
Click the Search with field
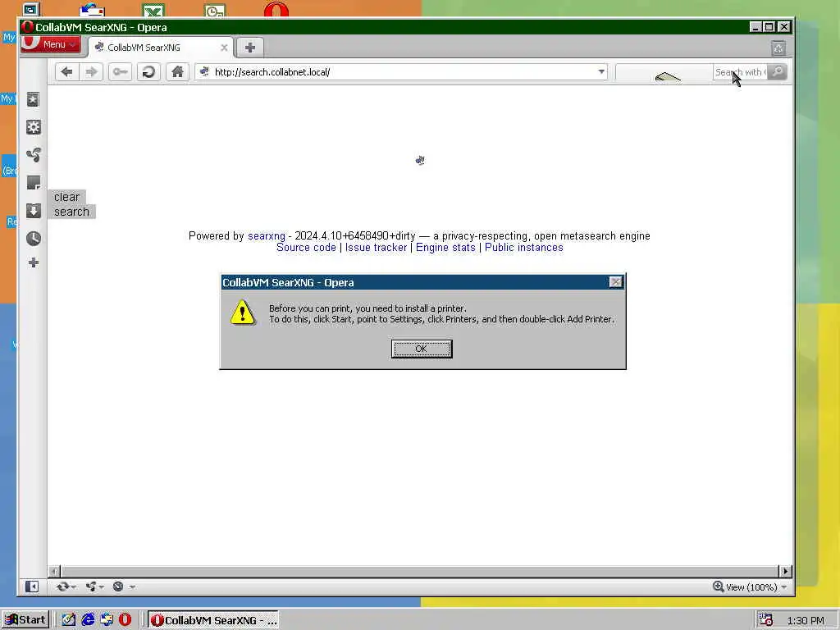740,72
